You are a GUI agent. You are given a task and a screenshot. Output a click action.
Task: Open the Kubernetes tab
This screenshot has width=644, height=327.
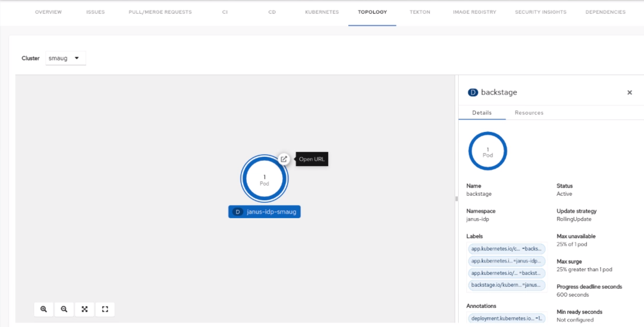coord(322,12)
